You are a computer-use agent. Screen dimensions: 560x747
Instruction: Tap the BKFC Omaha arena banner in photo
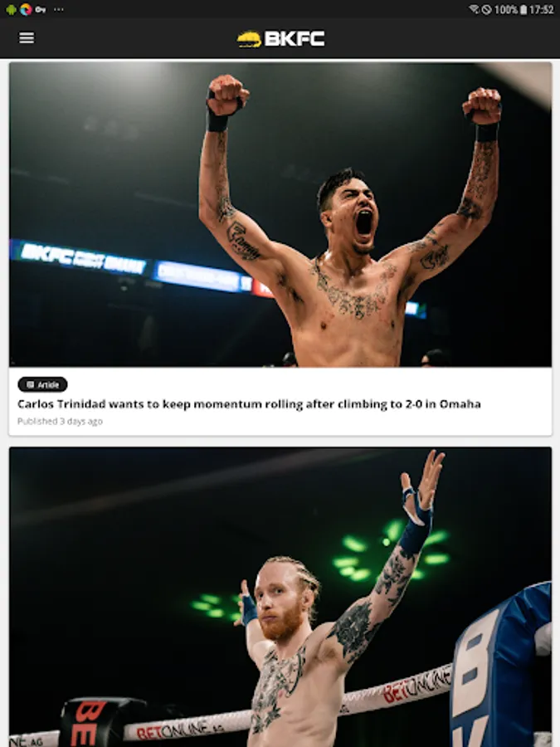[x=79, y=258]
